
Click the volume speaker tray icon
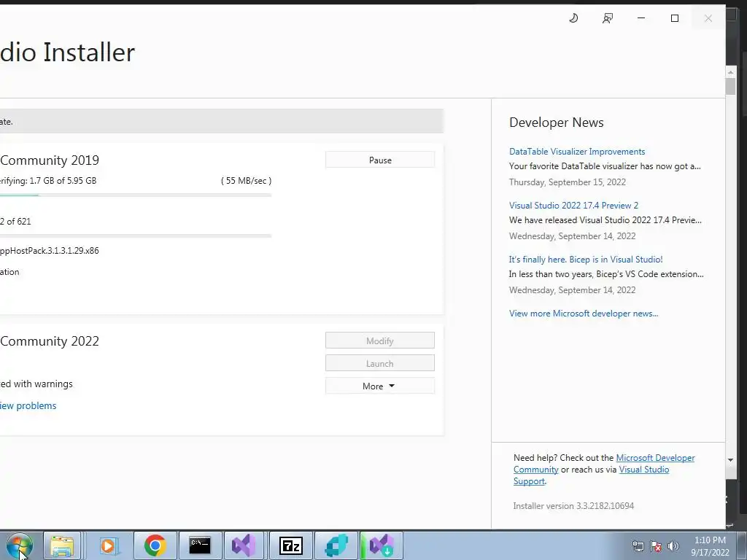[673, 547]
